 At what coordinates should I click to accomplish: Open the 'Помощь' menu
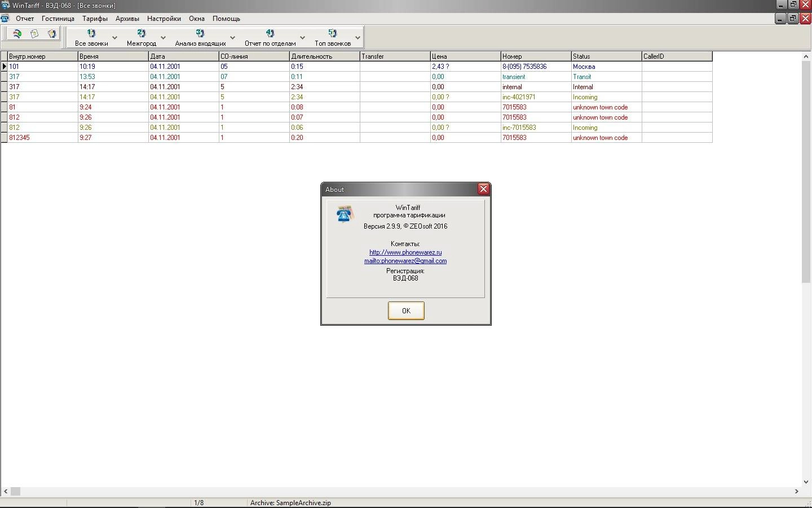[226, 19]
